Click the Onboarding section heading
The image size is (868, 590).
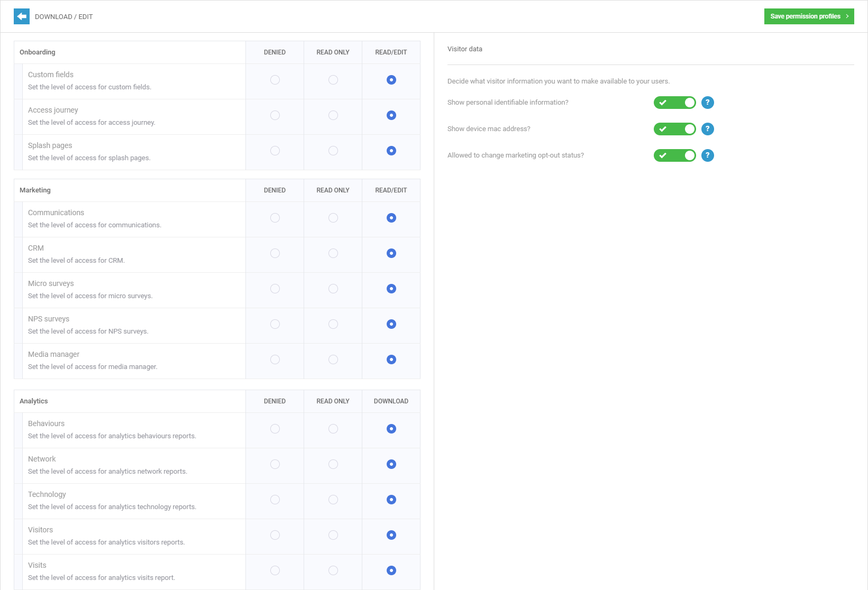(38, 52)
